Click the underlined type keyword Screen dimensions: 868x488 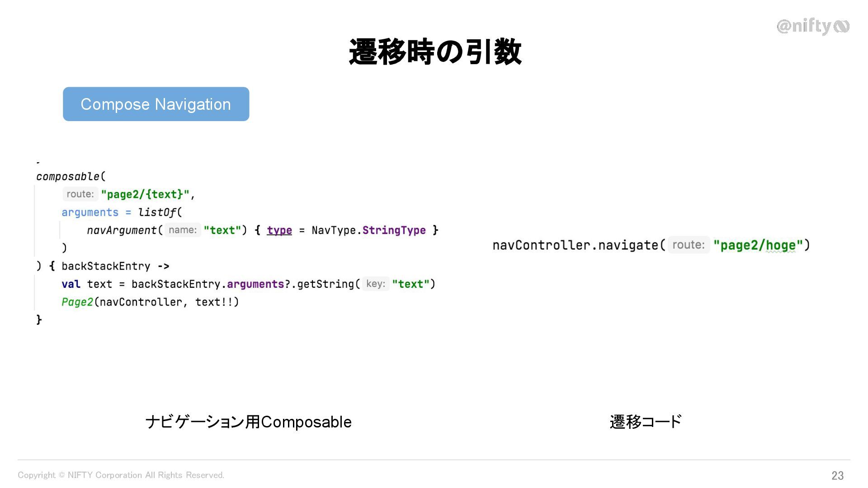[279, 230]
